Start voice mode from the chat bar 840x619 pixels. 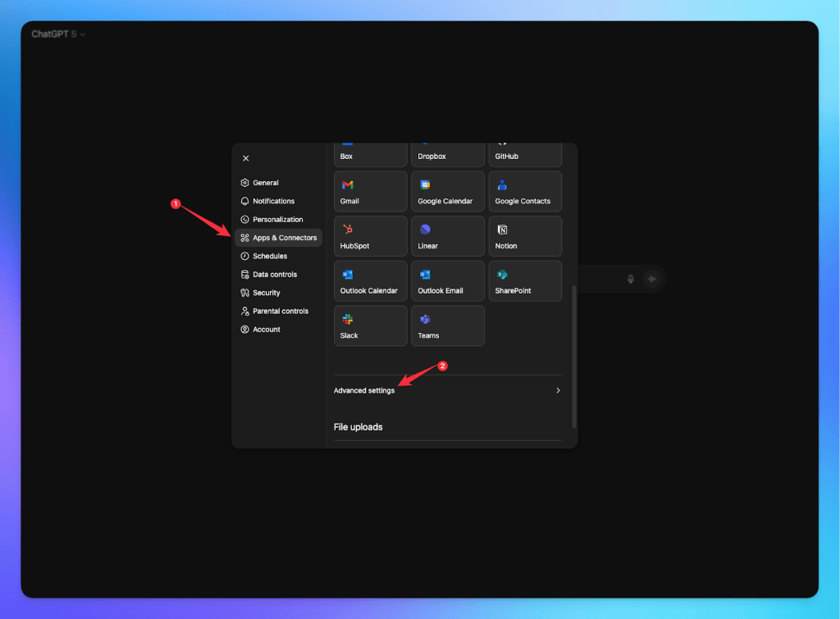pyautogui.click(x=651, y=279)
